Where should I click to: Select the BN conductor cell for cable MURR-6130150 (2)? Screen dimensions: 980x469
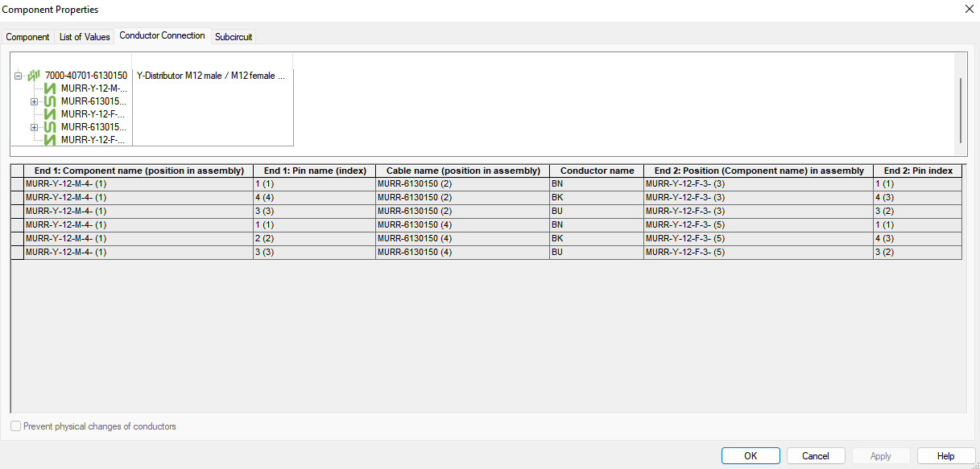click(598, 184)
